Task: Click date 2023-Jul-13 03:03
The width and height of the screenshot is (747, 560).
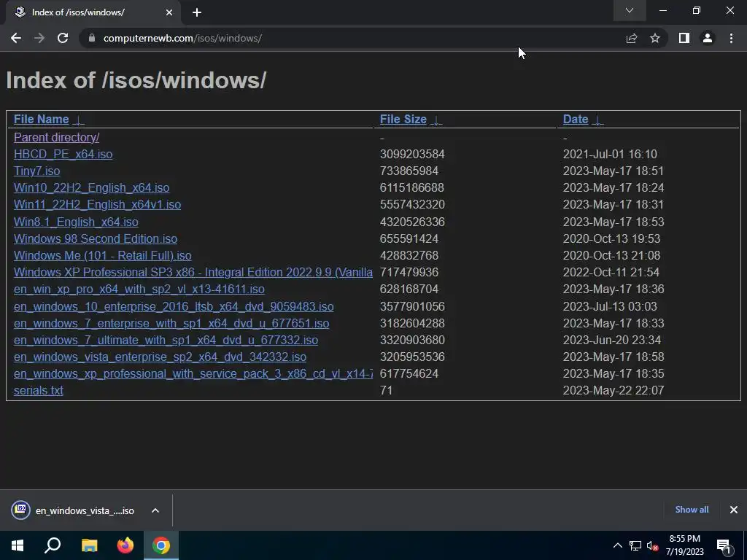Action: click(x=610, y=306)
